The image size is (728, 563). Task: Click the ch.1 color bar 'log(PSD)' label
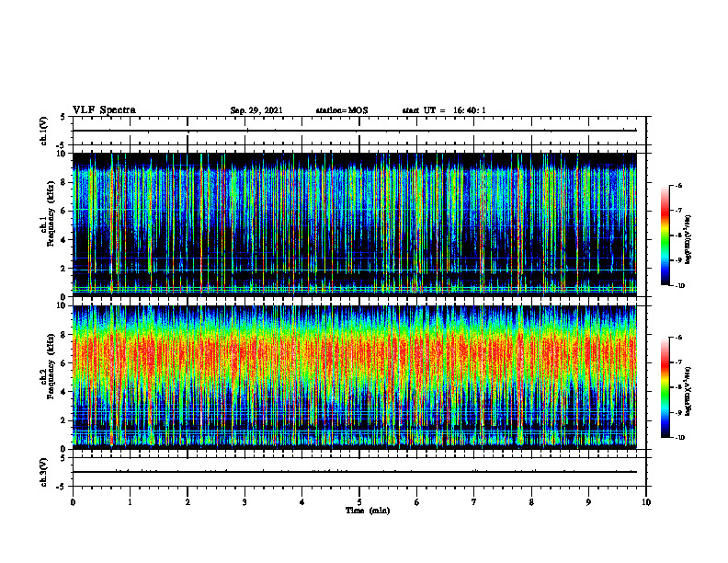click(688, 240)
